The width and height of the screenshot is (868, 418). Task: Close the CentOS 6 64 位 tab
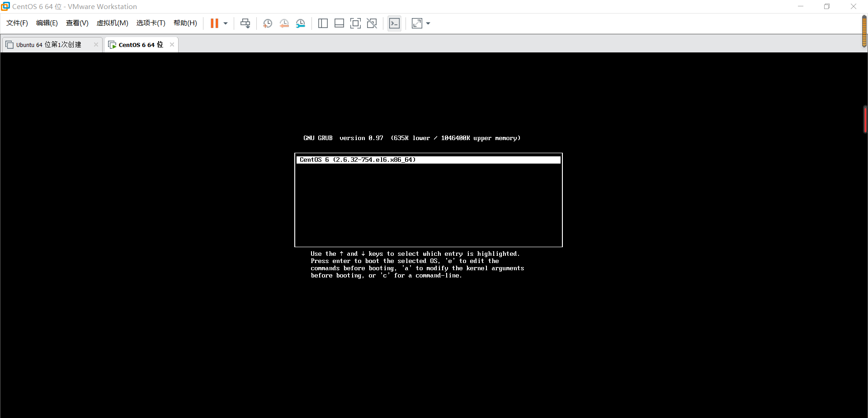tap(172, 44)
